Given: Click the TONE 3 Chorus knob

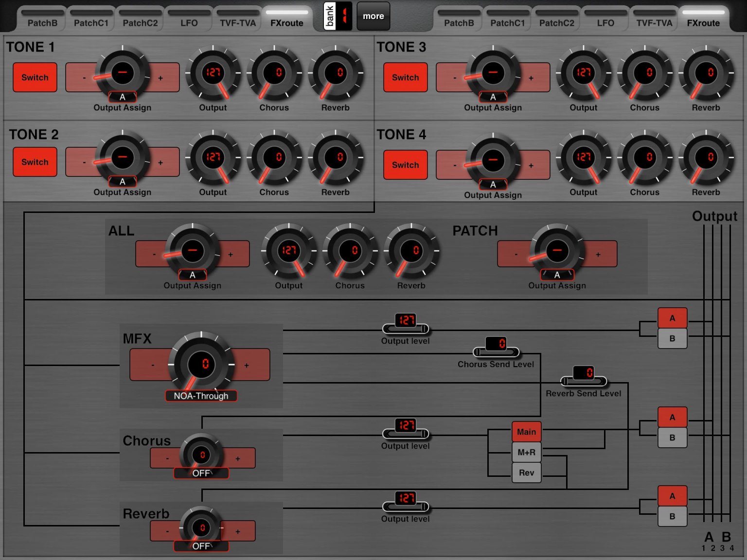Looking at the screenshot, I should [645, 73].
